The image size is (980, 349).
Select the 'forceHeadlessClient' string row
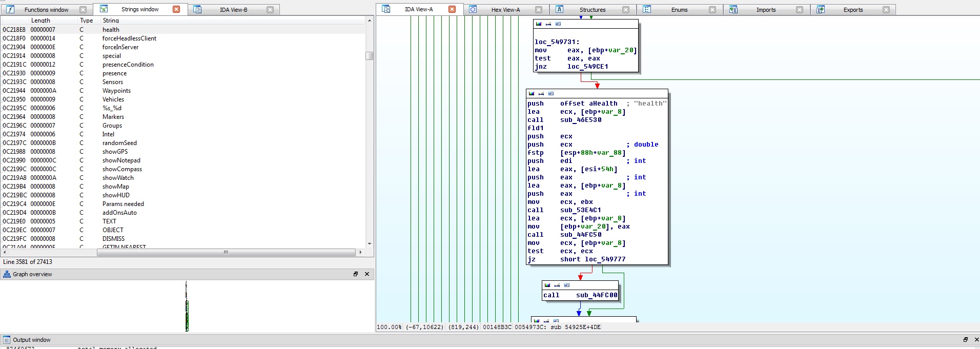(183, 38)
